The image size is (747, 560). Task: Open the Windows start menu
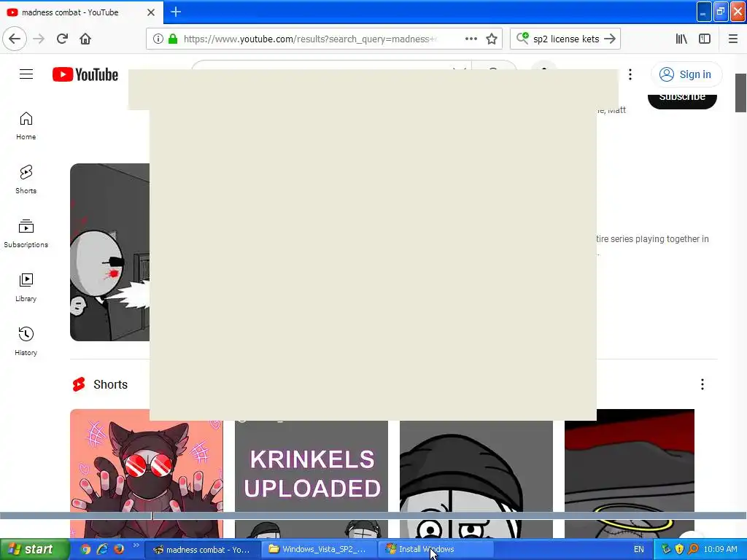tap(34, 549)
